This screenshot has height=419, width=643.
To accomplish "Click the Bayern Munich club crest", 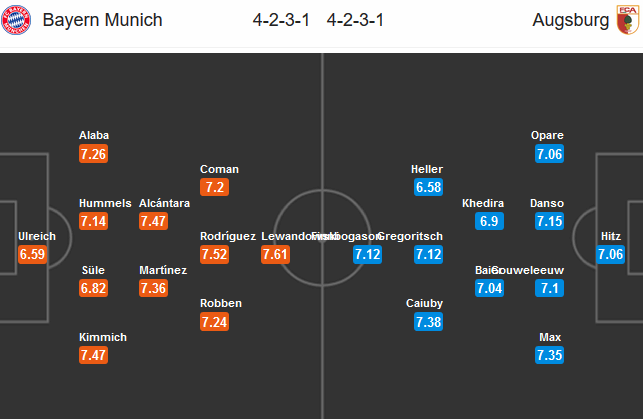I will coord(18,21).
